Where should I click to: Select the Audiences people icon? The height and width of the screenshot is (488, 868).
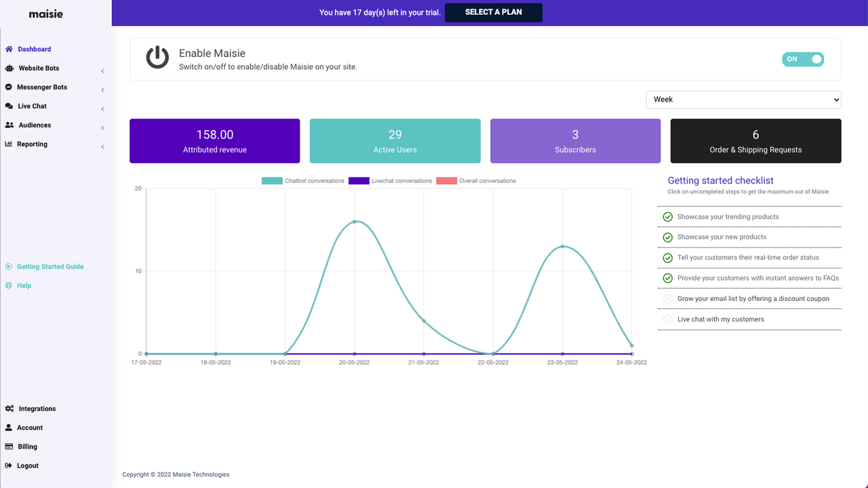[x=8, y=125]
